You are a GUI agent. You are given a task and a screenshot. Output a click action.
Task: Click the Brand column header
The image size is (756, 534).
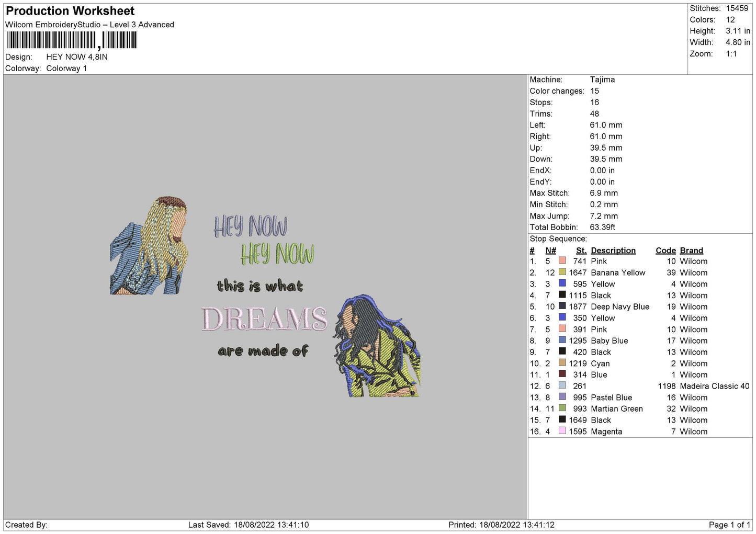tap(691, 251)
